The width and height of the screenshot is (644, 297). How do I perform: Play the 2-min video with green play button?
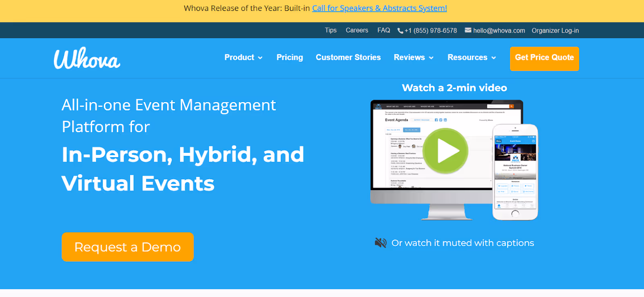tap(446, 151)
